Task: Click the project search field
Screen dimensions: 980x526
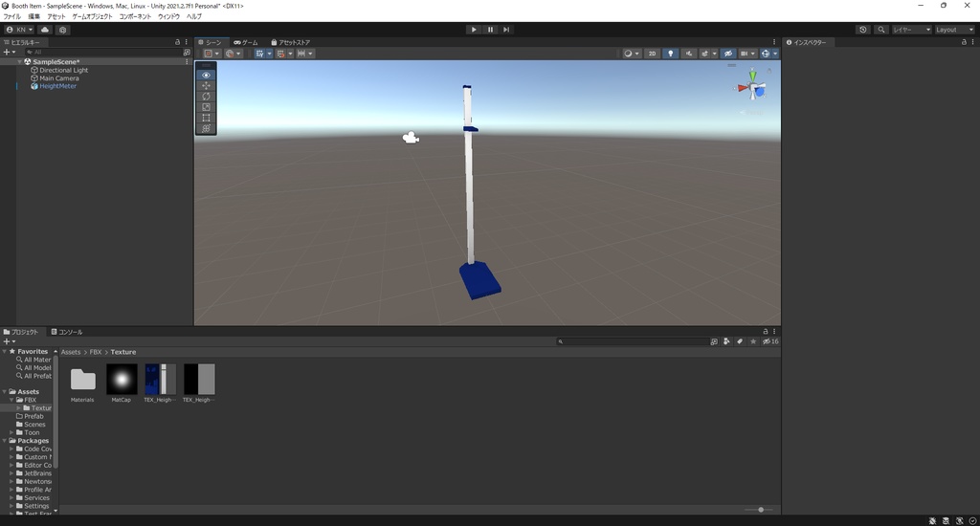Action: click(x=632, y=341)
